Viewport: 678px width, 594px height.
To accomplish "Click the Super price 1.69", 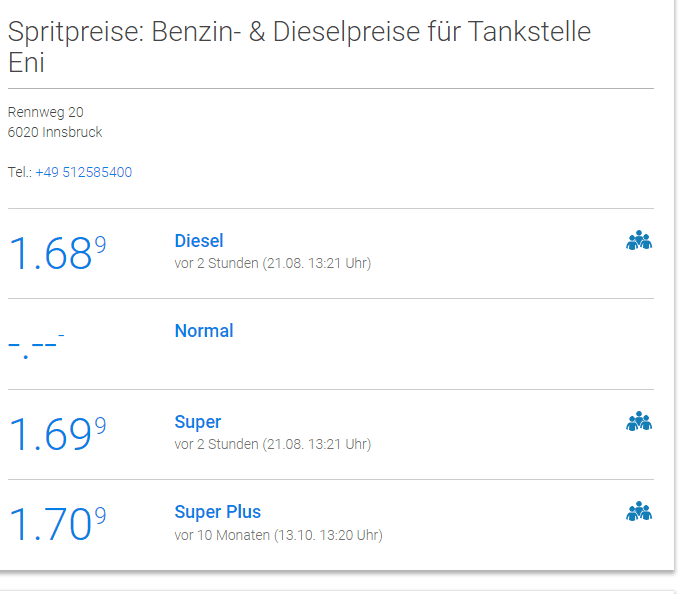I will click(57, 434).
